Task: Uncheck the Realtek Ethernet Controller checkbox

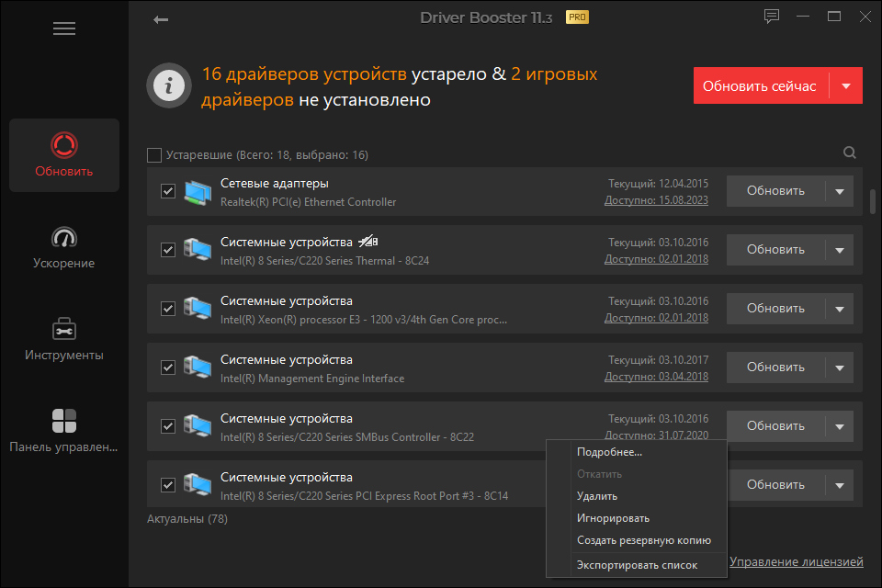Action: 168,191
